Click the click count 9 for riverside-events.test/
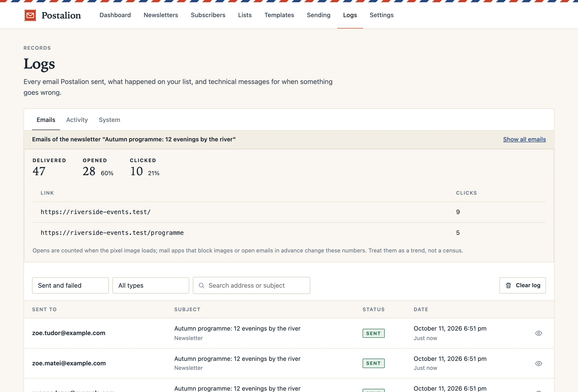Screen dimensions: 578x392 [x=458, y=212]
